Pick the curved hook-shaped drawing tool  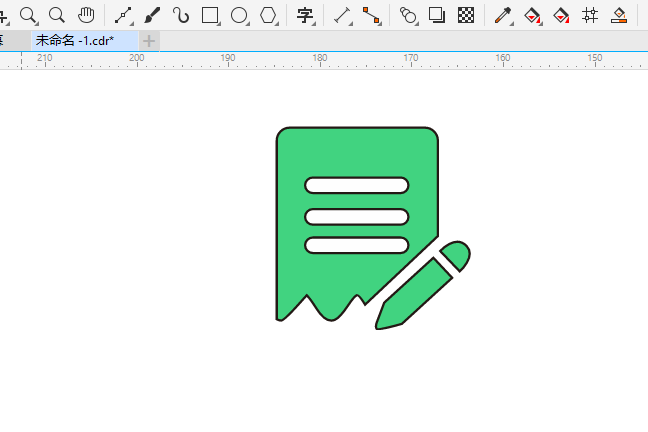click(x=181, y=16)
